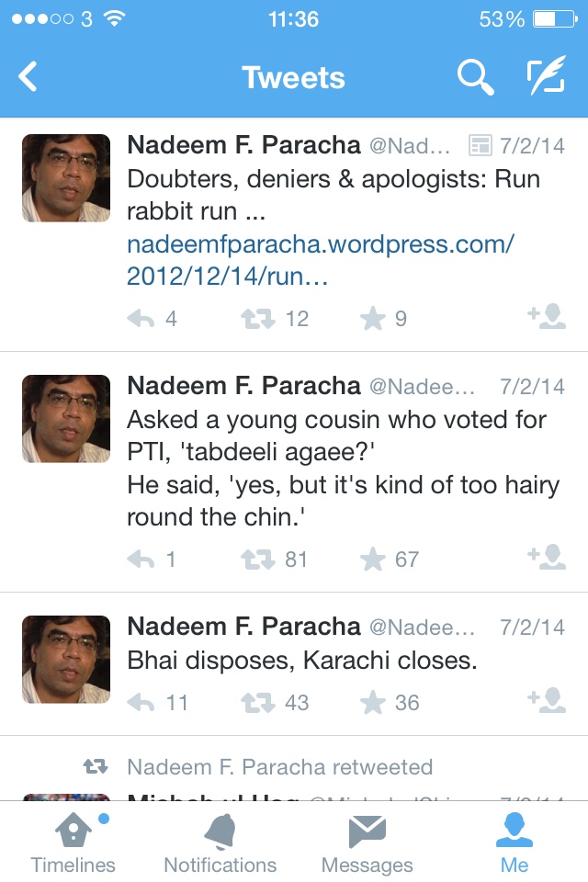Viewport: 588px width, 882px height.
Task: Follow user icon on 'Doubters' tweet
Action: tap(547, 316)
